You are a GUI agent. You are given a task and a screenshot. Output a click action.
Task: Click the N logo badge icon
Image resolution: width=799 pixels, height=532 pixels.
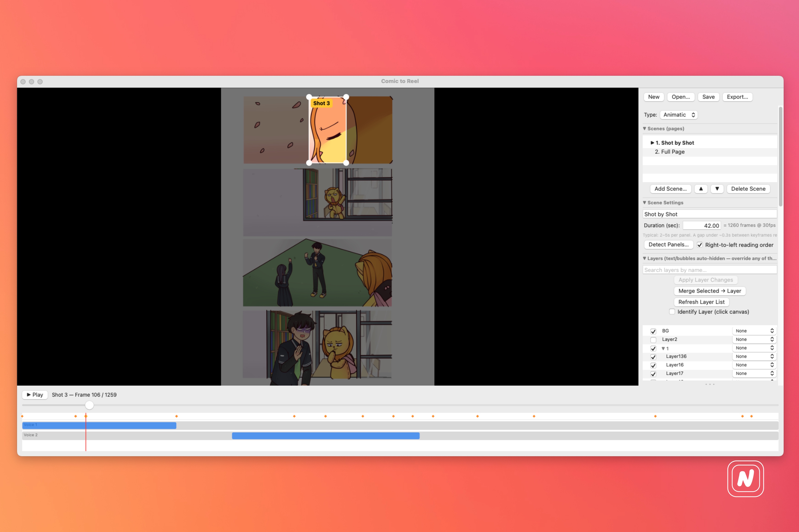(x=745, y=478)
